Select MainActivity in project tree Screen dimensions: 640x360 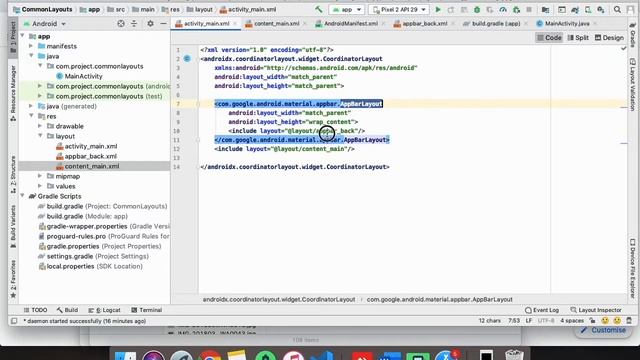coord(83,76)
